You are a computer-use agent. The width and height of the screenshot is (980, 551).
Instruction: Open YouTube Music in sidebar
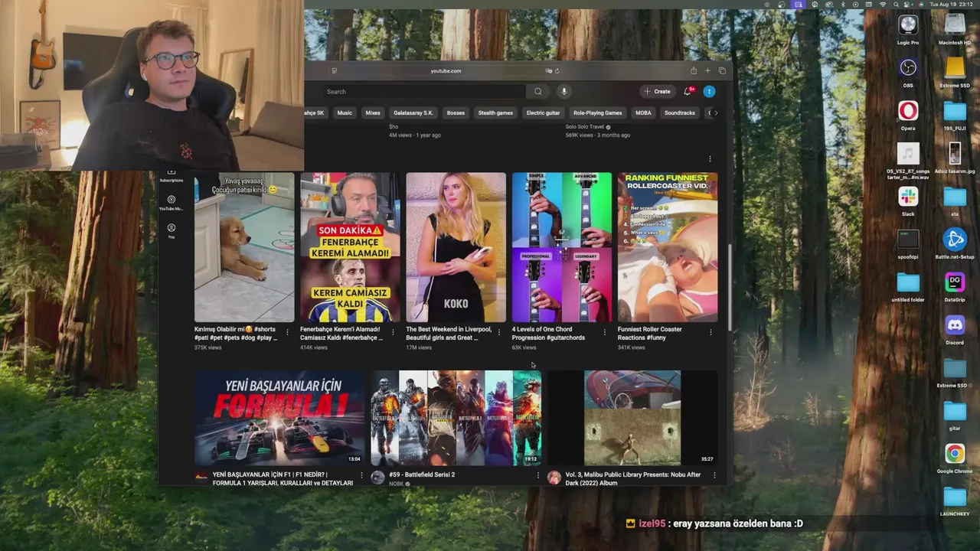(171, 203)
